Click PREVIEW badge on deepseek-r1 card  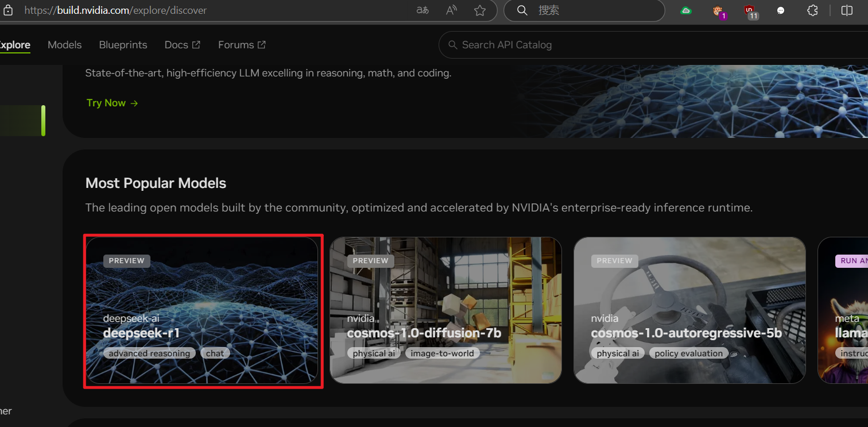tap(127, 261)
